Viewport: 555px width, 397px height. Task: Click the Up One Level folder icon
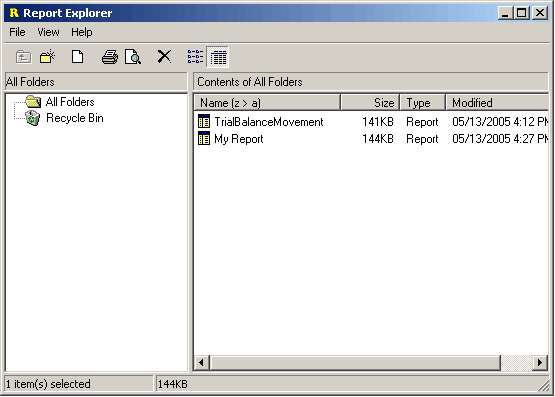click(x=23, y=57)
